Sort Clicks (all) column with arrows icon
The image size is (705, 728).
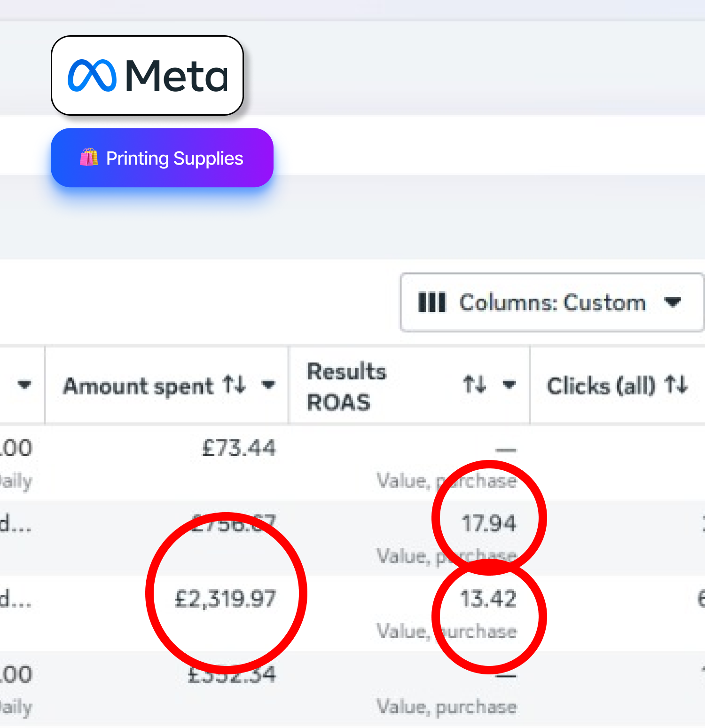(x=676, y=385)
